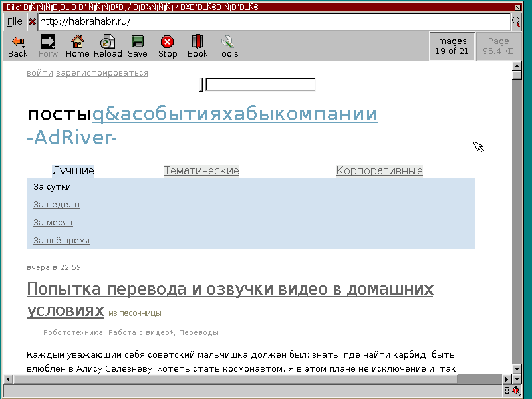Follow the зарегистрироваться registration link
Screen dimensions: 532x399
[102, 73]
